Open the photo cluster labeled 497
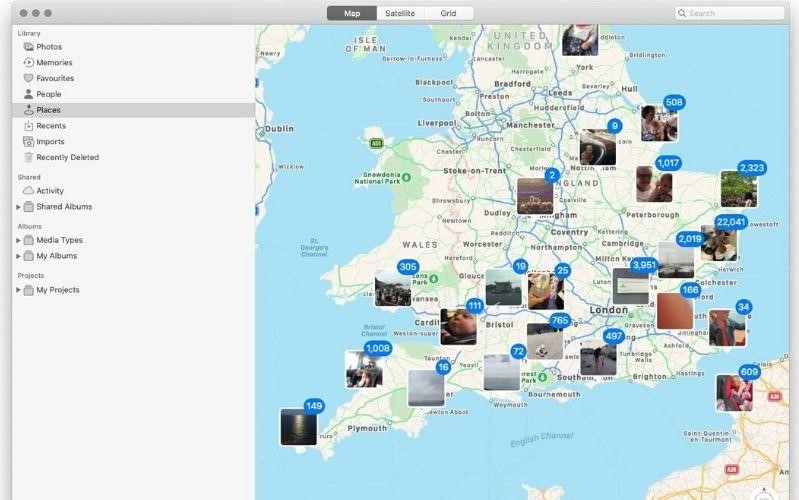The height and width of the screenshot is (500, 799). [598, 357]
